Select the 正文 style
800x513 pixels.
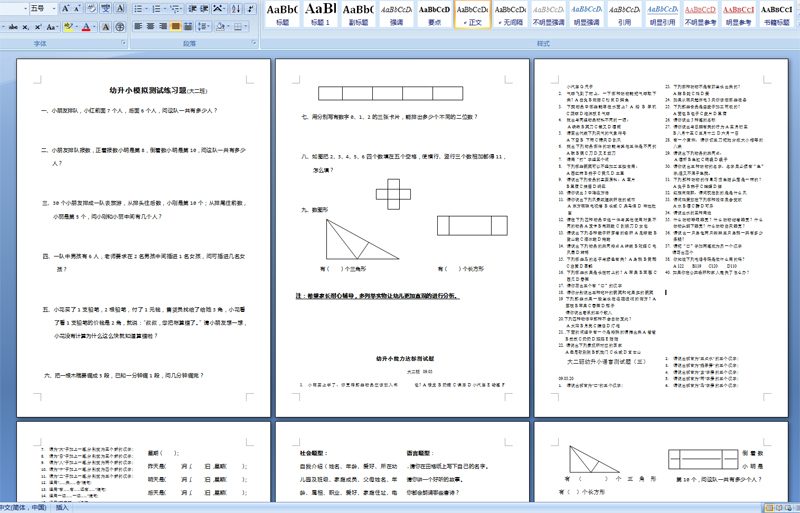[x=472, y=14]
